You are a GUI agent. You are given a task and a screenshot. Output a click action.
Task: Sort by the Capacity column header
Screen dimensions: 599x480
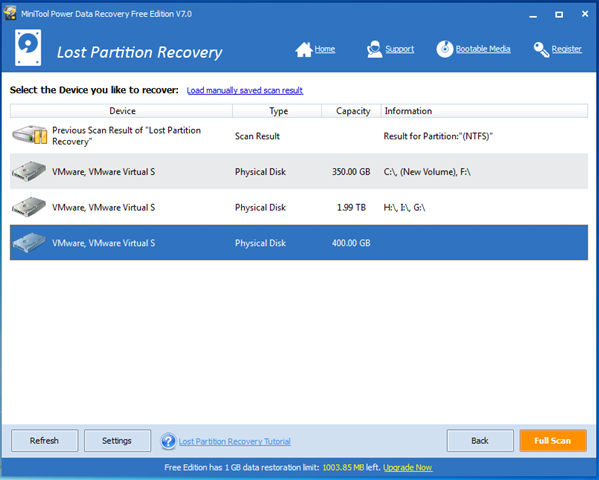(x=351, y=111)
